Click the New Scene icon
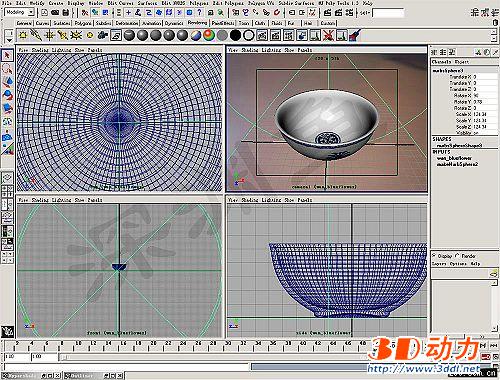The width and height of the screenshot is (500, 380). coord(44,13)
